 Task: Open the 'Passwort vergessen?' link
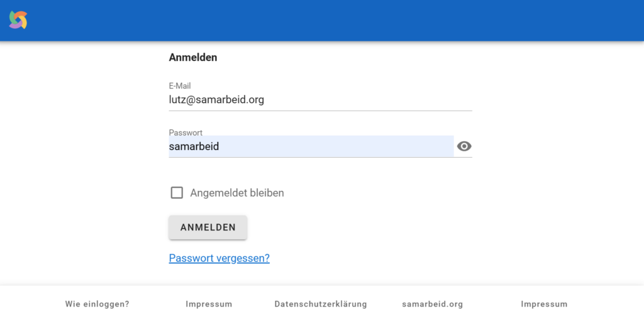click(219, 258)
